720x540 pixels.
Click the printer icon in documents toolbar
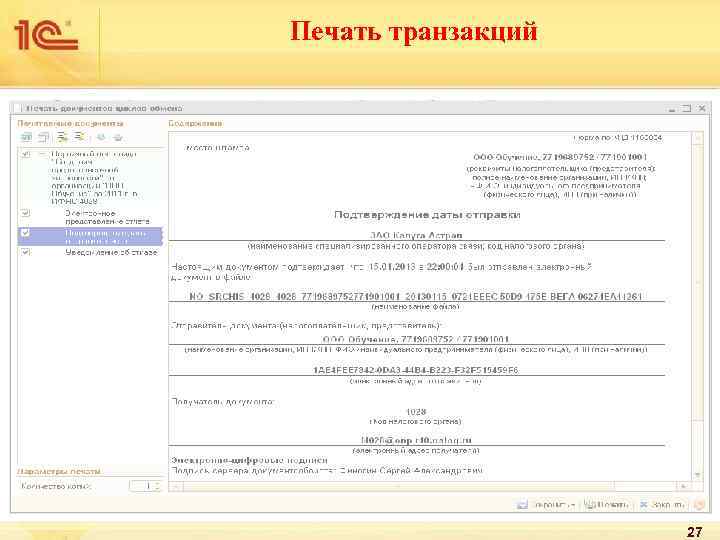(118, 137)
